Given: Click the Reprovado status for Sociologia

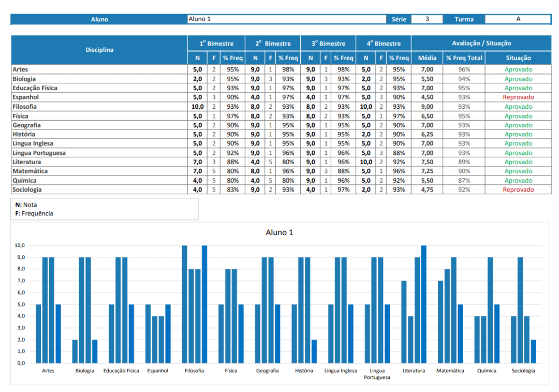Looking at the screenshot, I should click(x=518, y=190).
